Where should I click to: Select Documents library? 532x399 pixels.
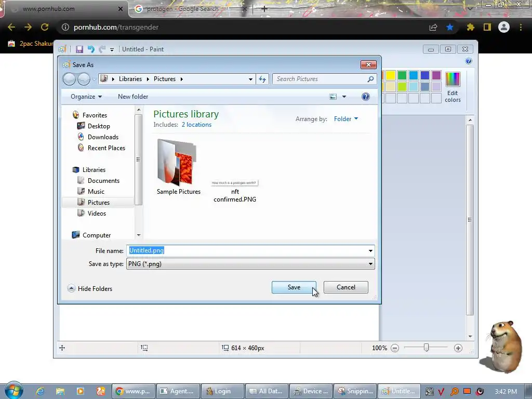coord(103,180)
